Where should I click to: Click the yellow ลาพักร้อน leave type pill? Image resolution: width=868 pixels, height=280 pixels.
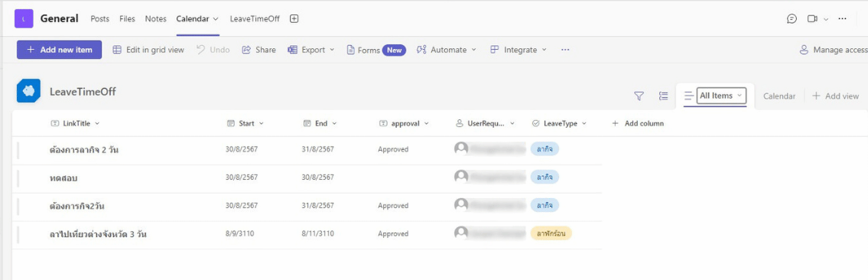coord(551,233)
